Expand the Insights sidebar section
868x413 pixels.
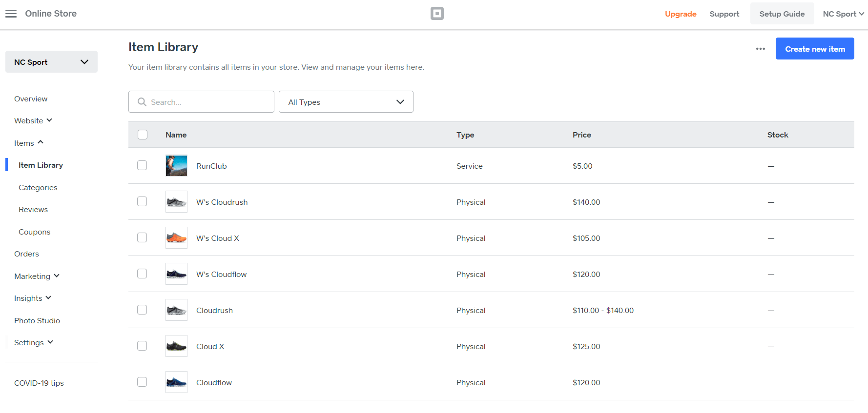tap(33, 298)
